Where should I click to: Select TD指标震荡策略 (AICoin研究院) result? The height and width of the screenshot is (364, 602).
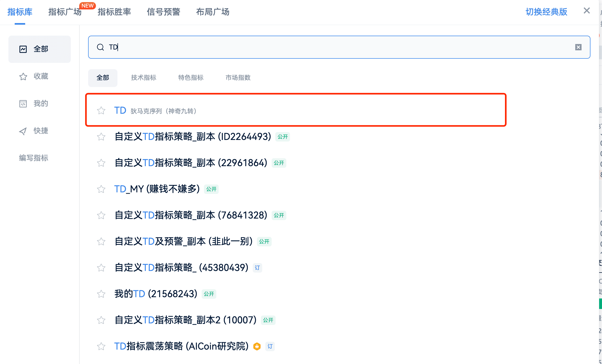point(181,346)
